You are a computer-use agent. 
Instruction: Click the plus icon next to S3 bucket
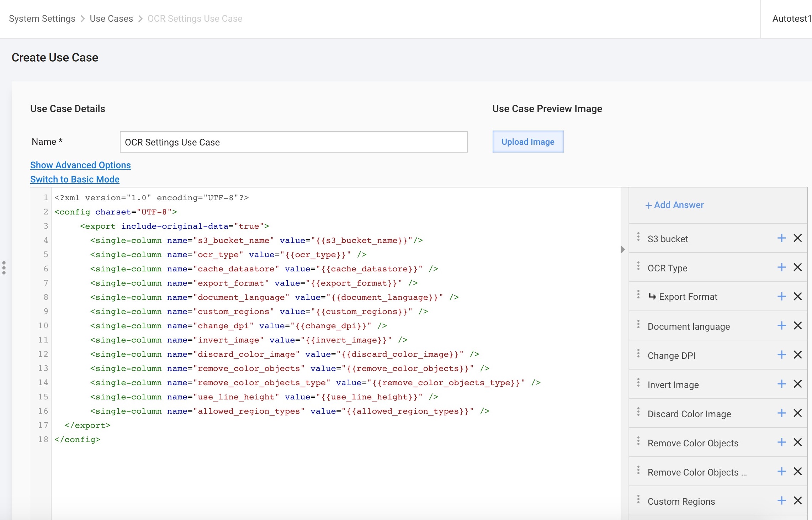click(x=781, y=238)
